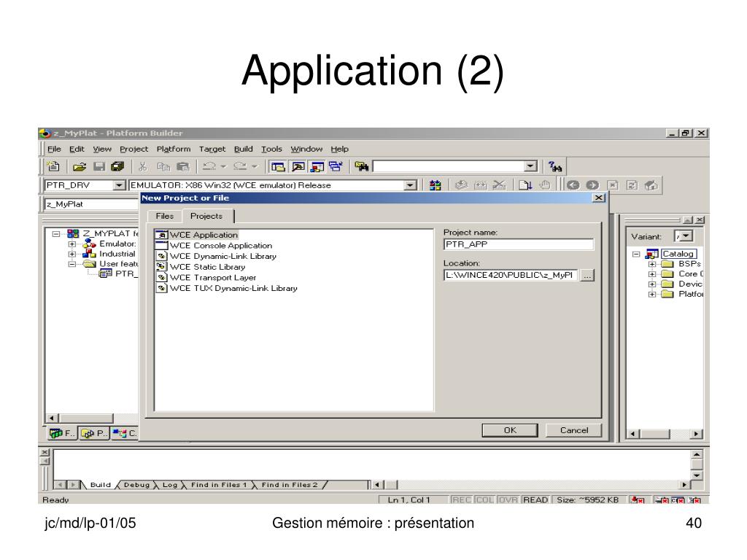Open the Build menu
Image resolution: width=747 pixels, height=560 pixels.
point(244,149)
